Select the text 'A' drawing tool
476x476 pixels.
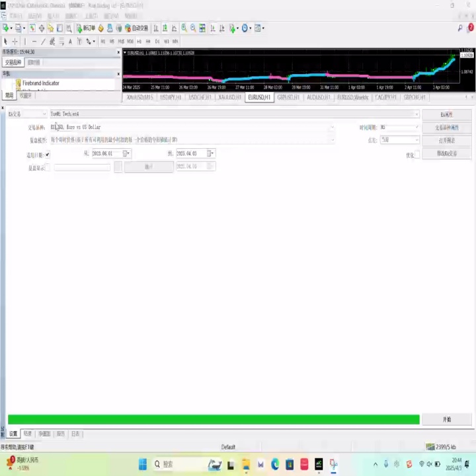[70, 41]
